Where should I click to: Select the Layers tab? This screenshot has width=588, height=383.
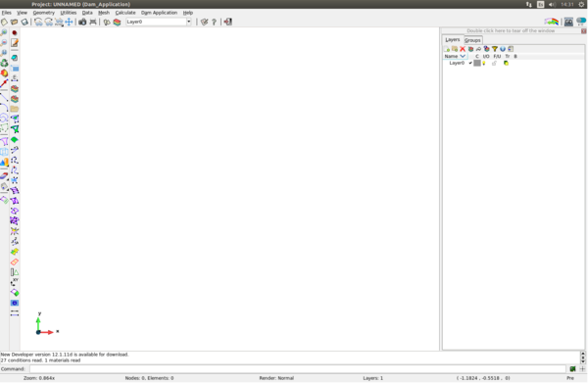[x=452, y=40]
